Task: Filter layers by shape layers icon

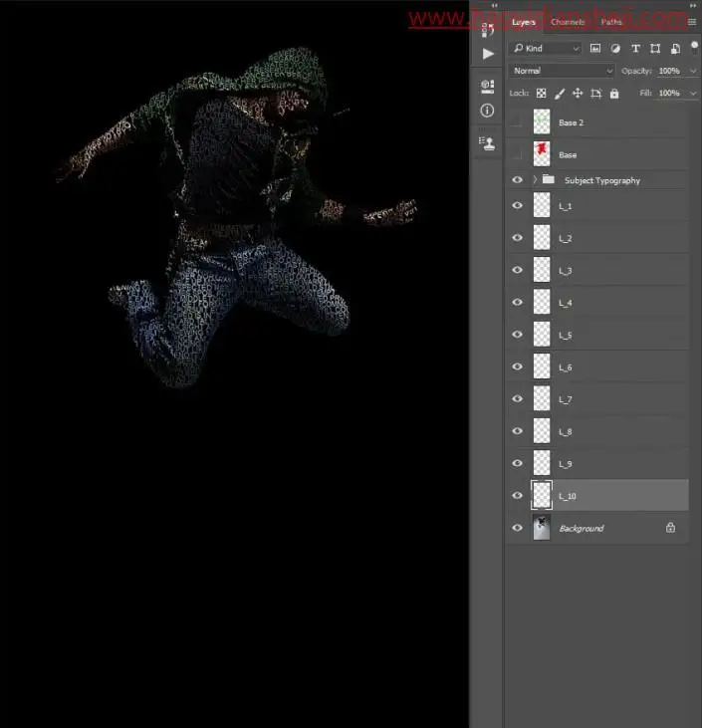Action: (x=655, y=48)
